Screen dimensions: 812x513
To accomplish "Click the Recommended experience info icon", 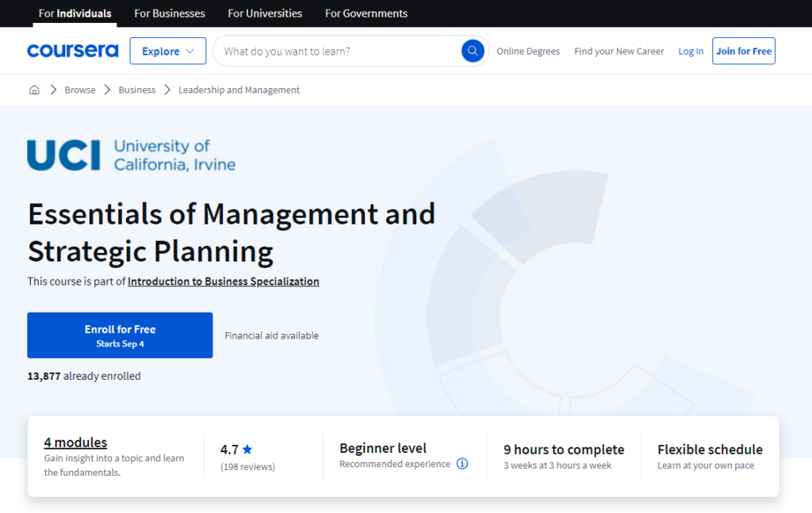I will [x=462, y=463].
